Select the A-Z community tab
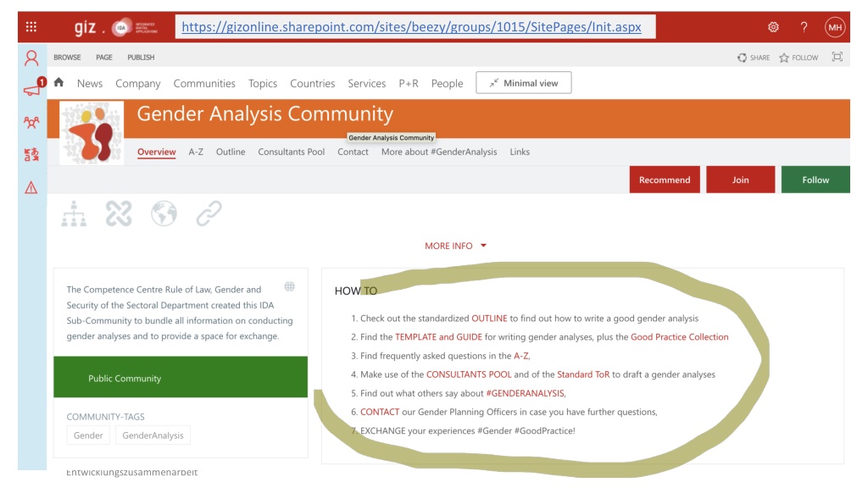The height and width of the screenshot is (488, 868). click(x=196, y=152)
